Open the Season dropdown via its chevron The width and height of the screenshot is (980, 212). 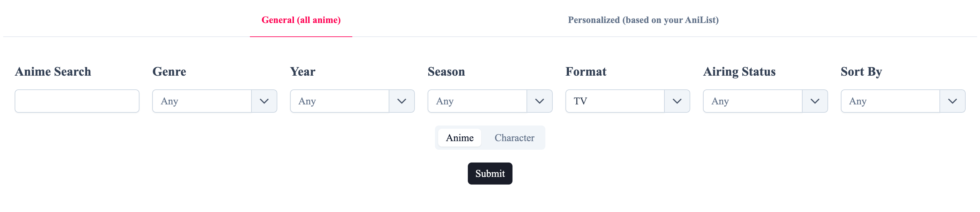tap(541, 101)
